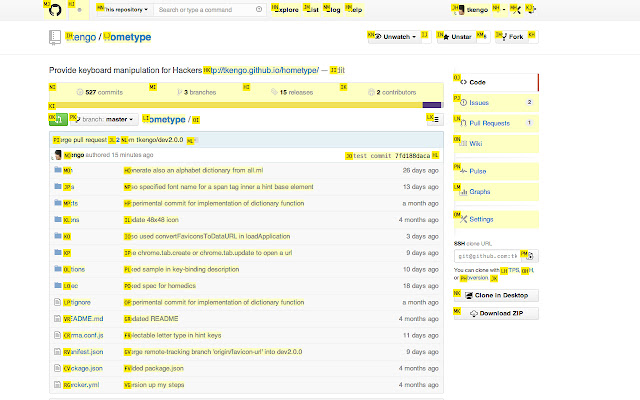Click the file icon beside manifest.json
Viewport: 640px width, 400px height.
[x=58, y=351]
